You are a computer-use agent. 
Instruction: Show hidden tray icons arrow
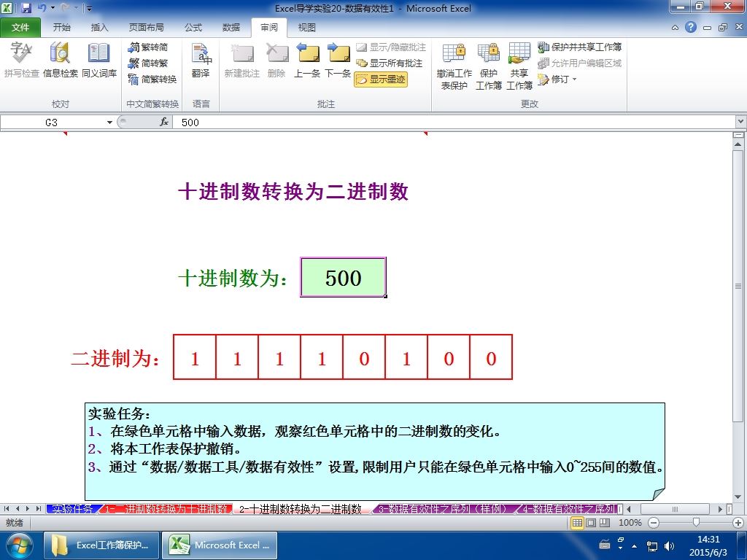pyautogui.click(x=634, y=545)
